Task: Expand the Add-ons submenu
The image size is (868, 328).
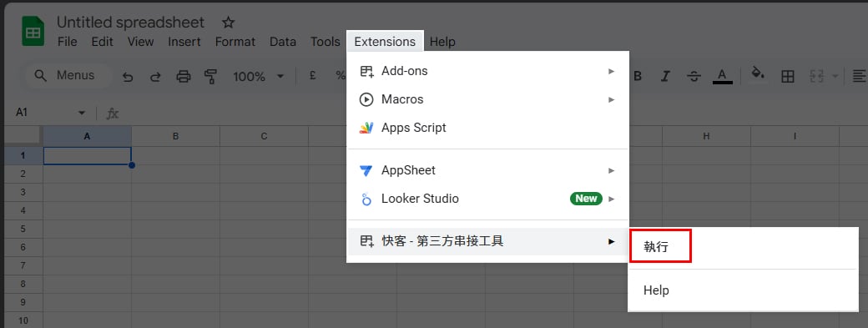Action: click(487, 71)
